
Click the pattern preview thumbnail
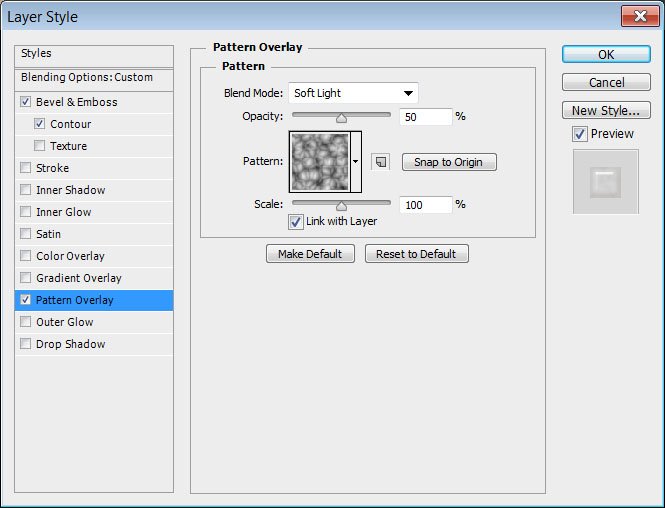319,161
